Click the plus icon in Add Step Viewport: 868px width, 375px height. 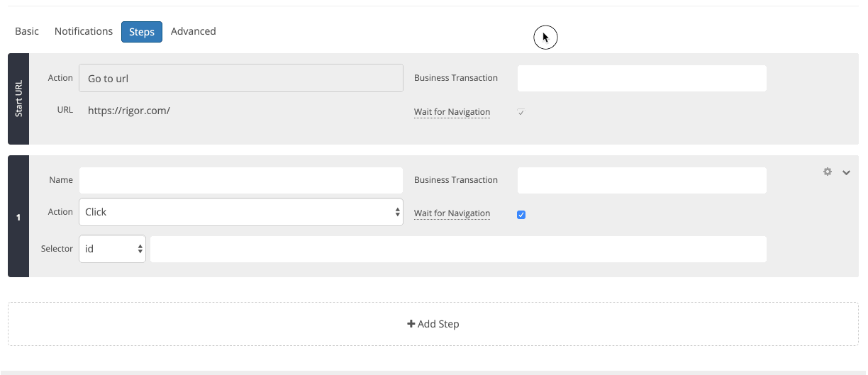(411, 324)
